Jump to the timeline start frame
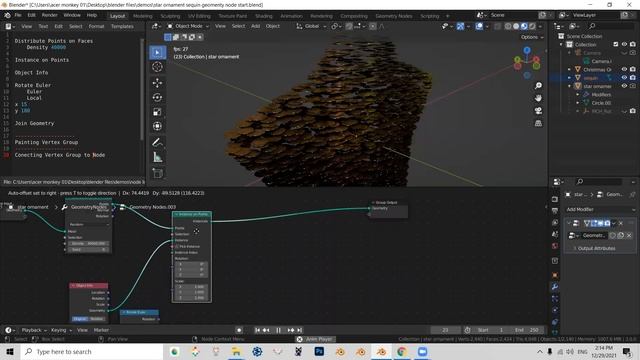The width and height of the screenshot is (640, 360). [x=257, y=330]
